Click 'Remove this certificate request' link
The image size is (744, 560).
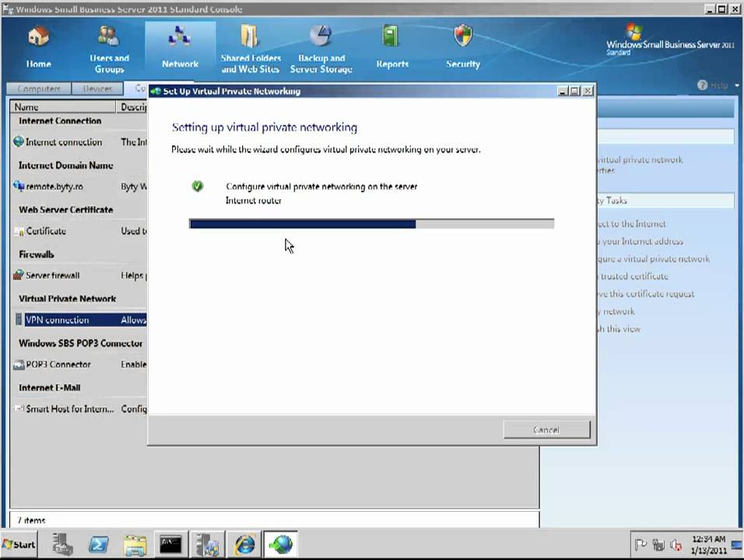pos(646,293)
